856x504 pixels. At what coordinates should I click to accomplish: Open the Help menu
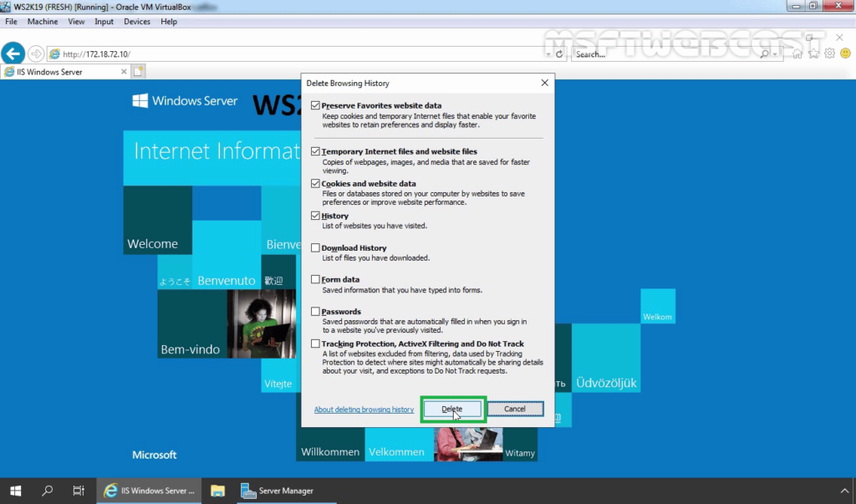click(169, 21)
